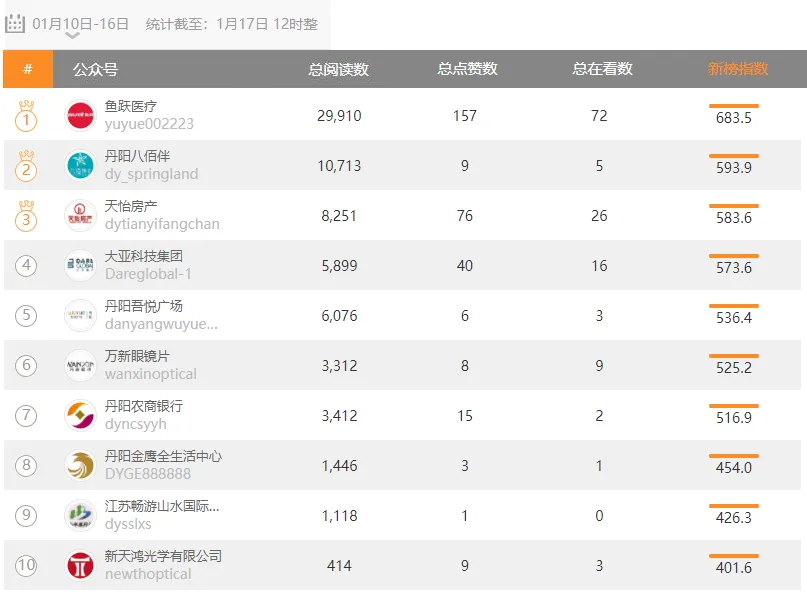Sort by 总阅读数 column header

(339, 69)
